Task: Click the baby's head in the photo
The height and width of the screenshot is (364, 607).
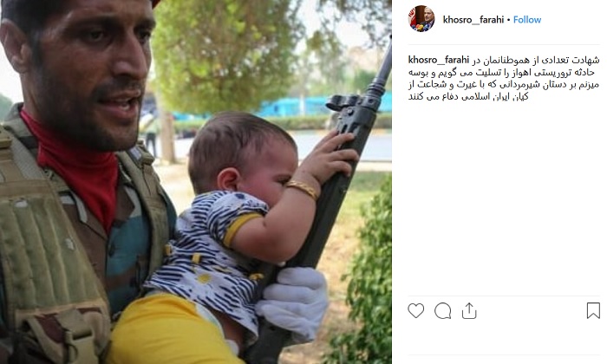Action: 240,151
